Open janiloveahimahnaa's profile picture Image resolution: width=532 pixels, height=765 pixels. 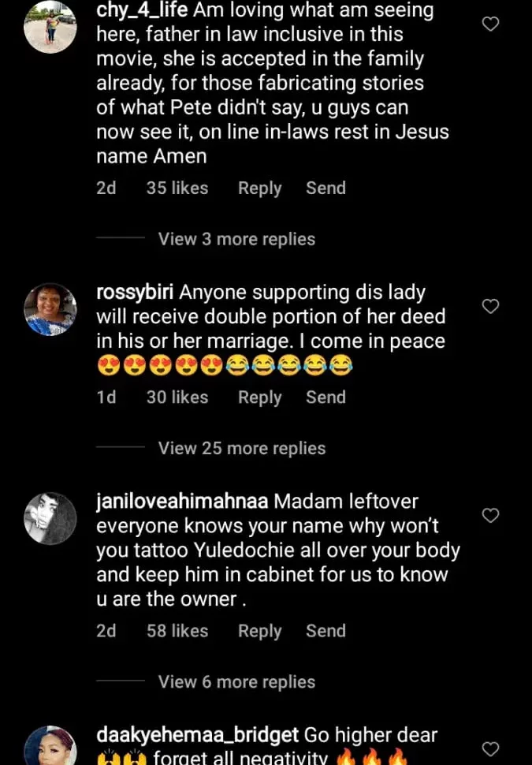50,518
